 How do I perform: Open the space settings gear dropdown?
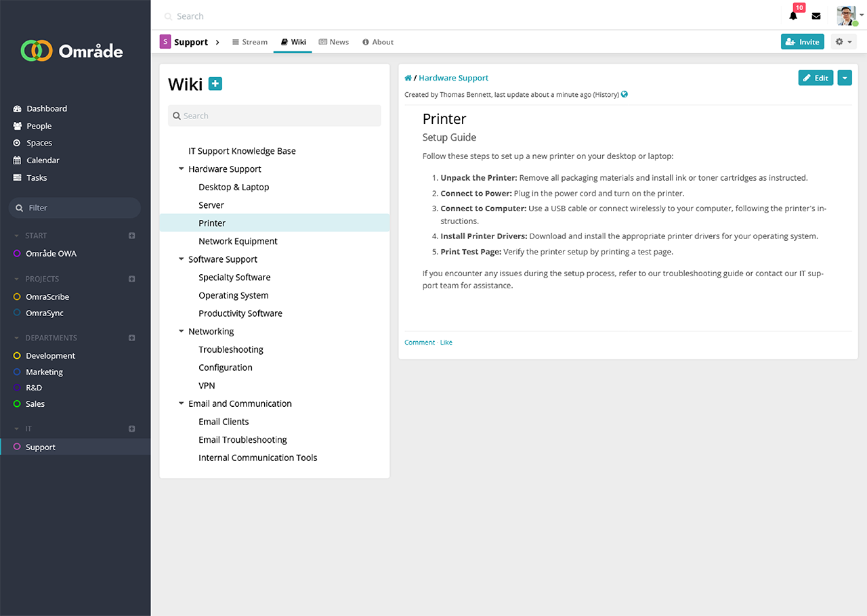843,42
